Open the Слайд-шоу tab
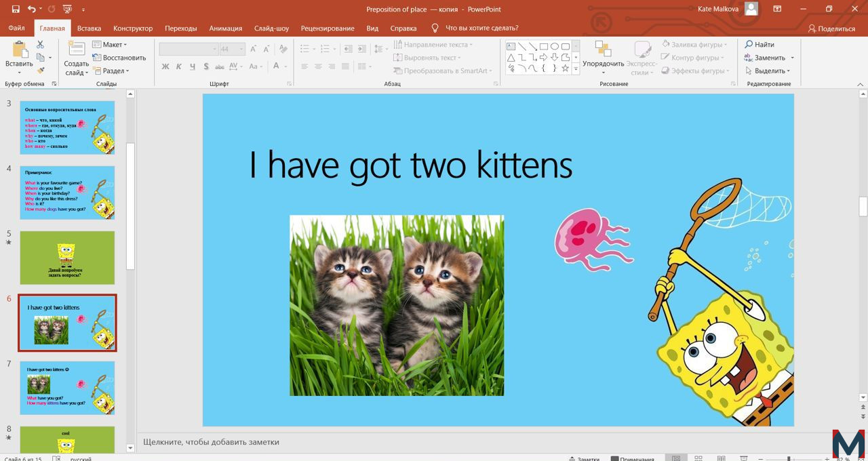The width and height of the screenshot is (868, 461). click(x=271, y=28)
